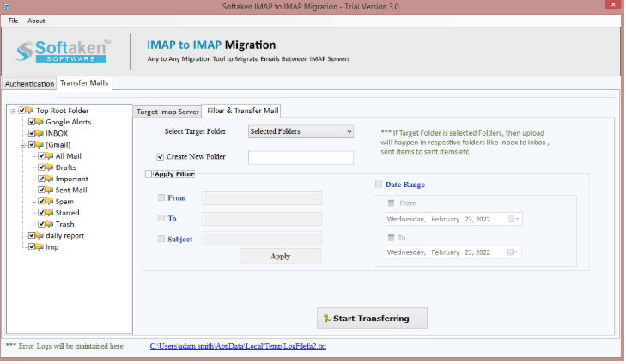
Task: Open the Select Target Folder dropdown
Action: (301, 131)
